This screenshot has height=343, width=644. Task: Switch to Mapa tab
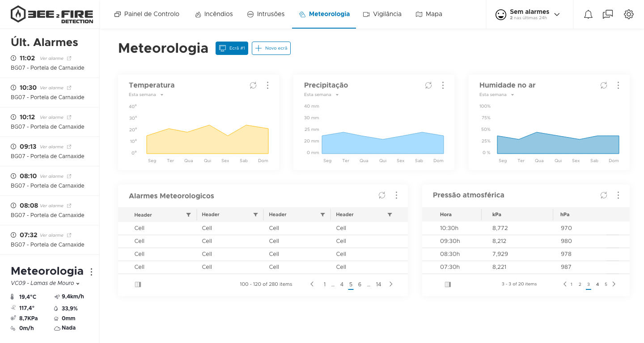tap(429, 14)
